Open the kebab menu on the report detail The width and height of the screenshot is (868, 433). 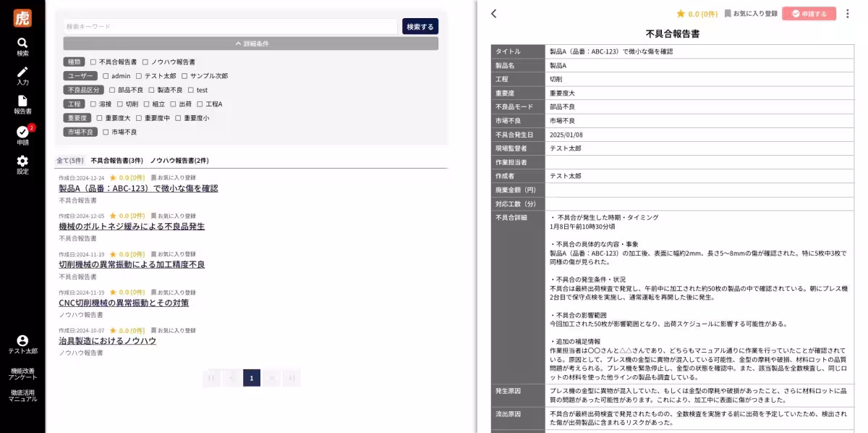tap(848, 14)
